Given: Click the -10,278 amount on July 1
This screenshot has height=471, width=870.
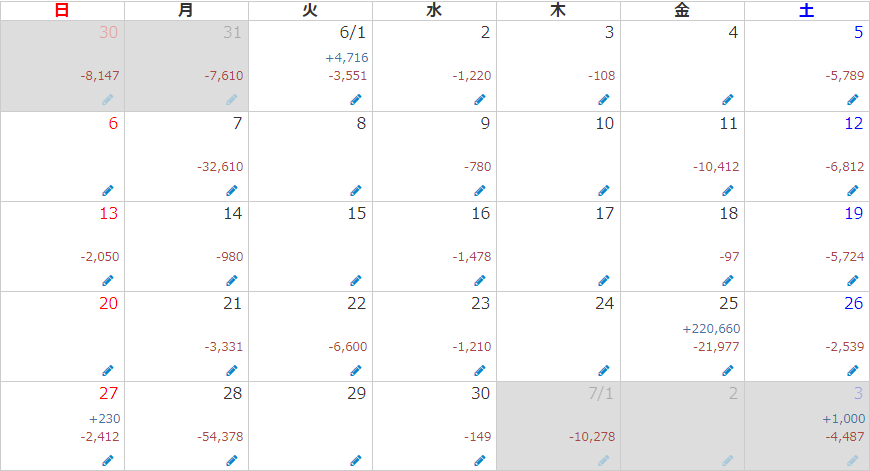Looking at the screenshot, I should pyautogui.click(x=592, y=437).
